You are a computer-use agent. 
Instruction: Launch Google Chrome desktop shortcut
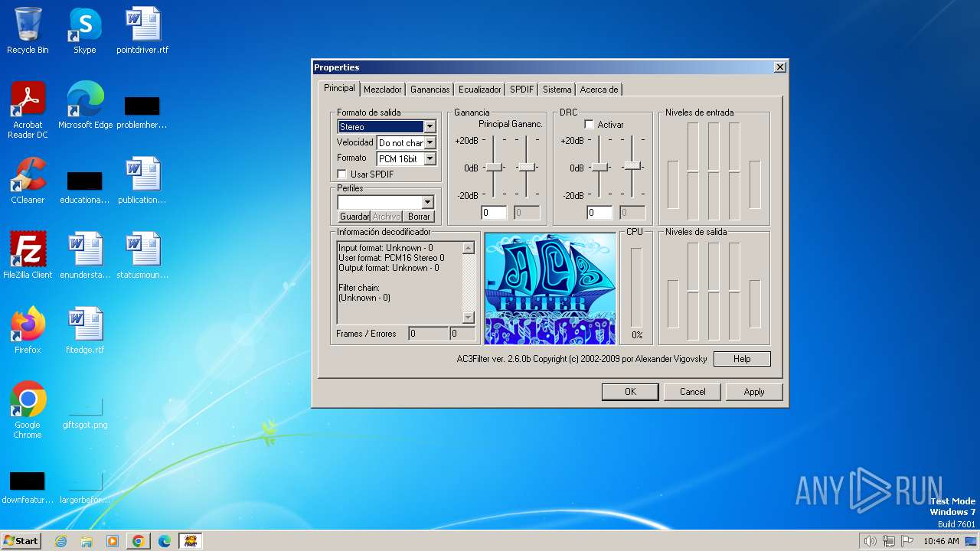[28, 410]
